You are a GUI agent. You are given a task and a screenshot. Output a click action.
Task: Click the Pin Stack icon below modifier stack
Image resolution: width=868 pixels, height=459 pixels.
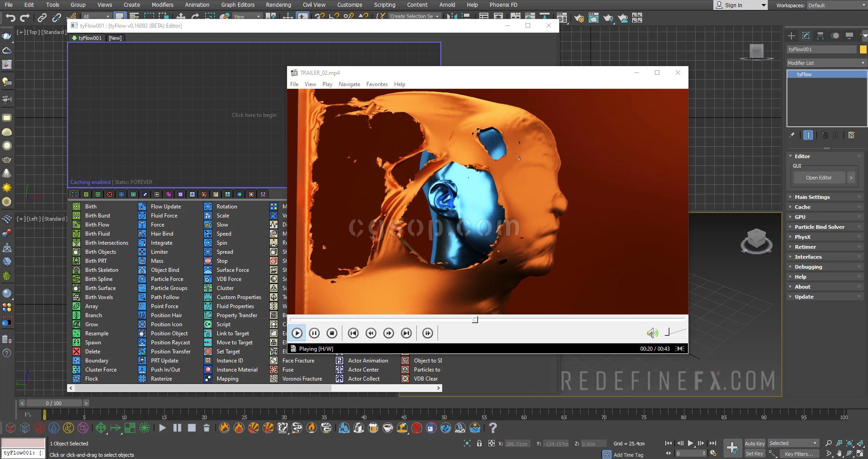click(x=792, y=135)
